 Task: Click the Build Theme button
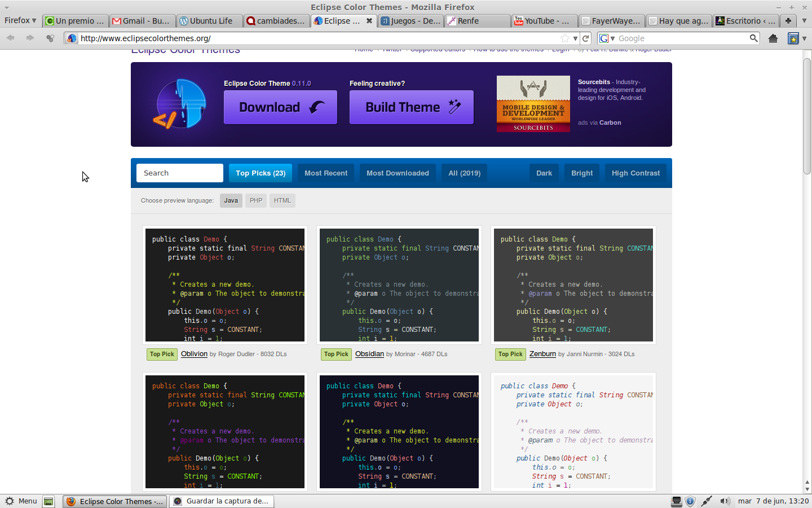412,107
